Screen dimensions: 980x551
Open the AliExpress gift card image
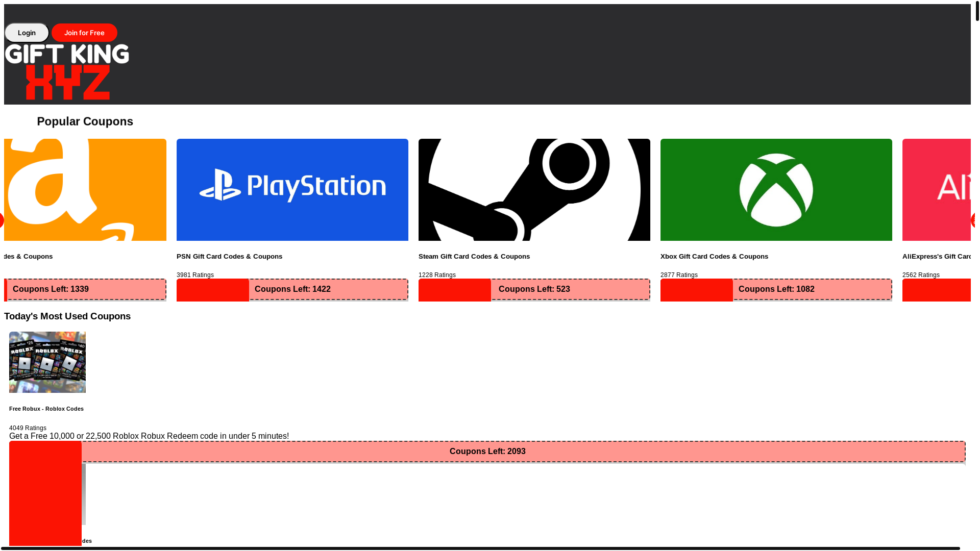pyautogui.click(x=937, y=190)
